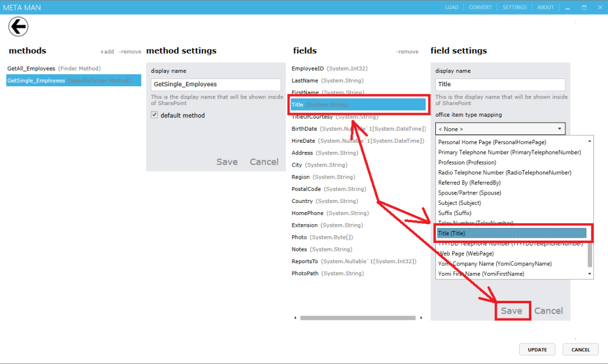Click ABOUT in the top bar

[545, 7]
